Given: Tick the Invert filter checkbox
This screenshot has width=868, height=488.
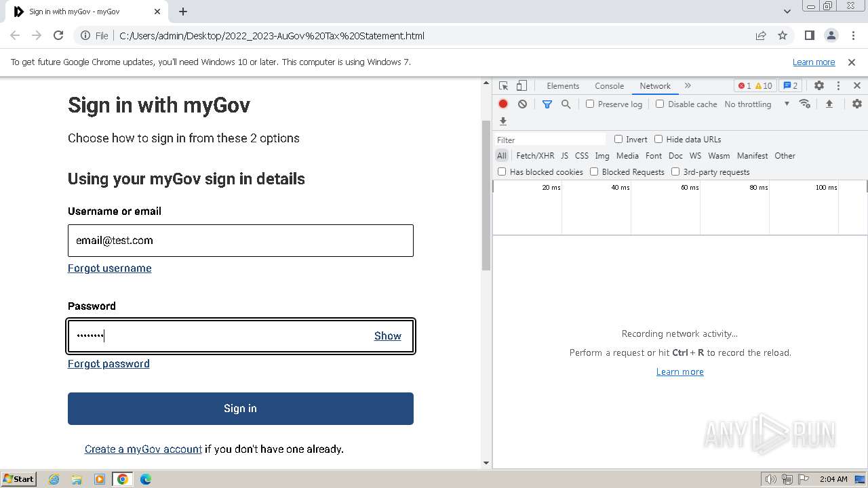Looking at the screenshot, I should 618,139.
